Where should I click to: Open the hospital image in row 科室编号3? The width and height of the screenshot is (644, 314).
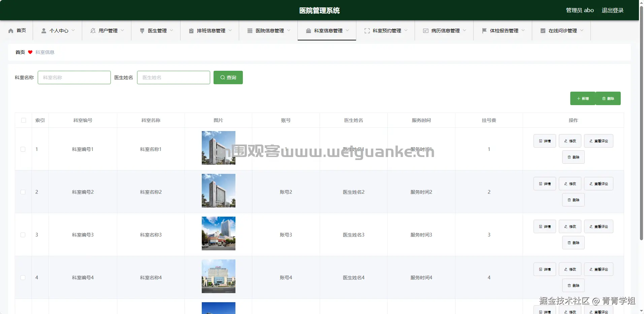pyautogui.click(x=219, y=233)
